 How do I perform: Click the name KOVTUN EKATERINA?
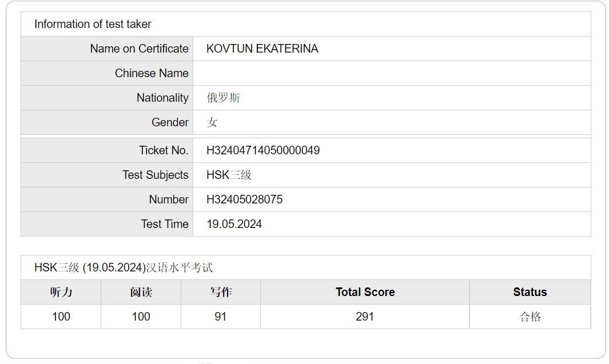(x=262, y=49)
